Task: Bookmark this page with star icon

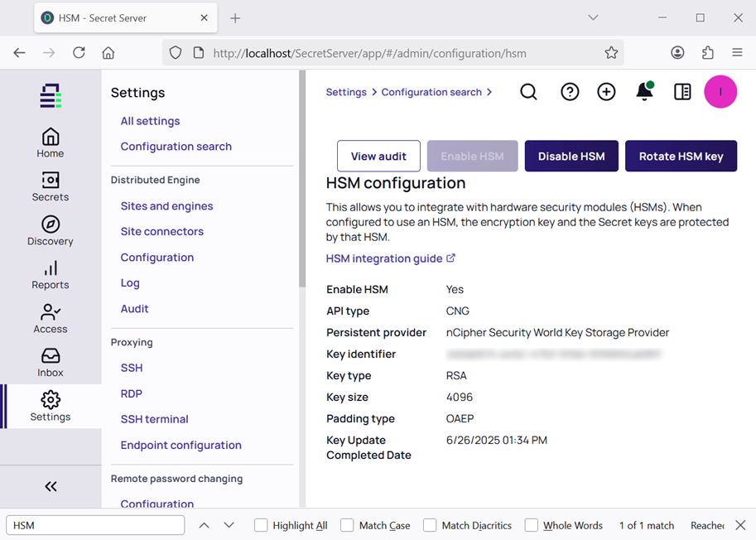Action: (611, 52)
